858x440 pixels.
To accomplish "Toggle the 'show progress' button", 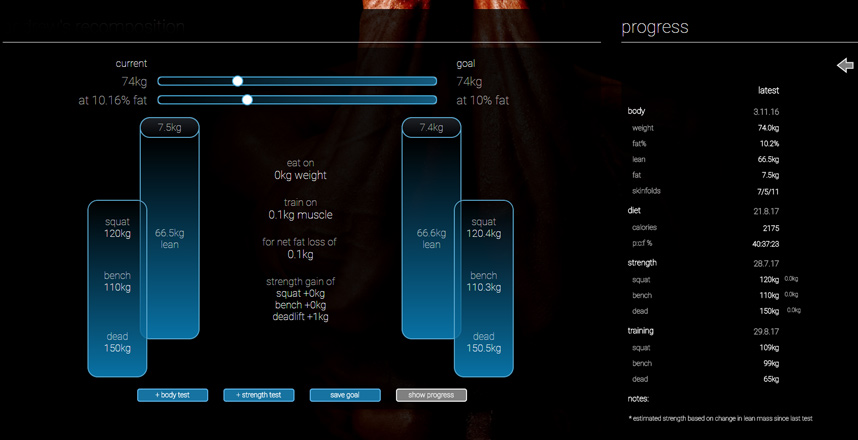I will (x=431, y=395).
